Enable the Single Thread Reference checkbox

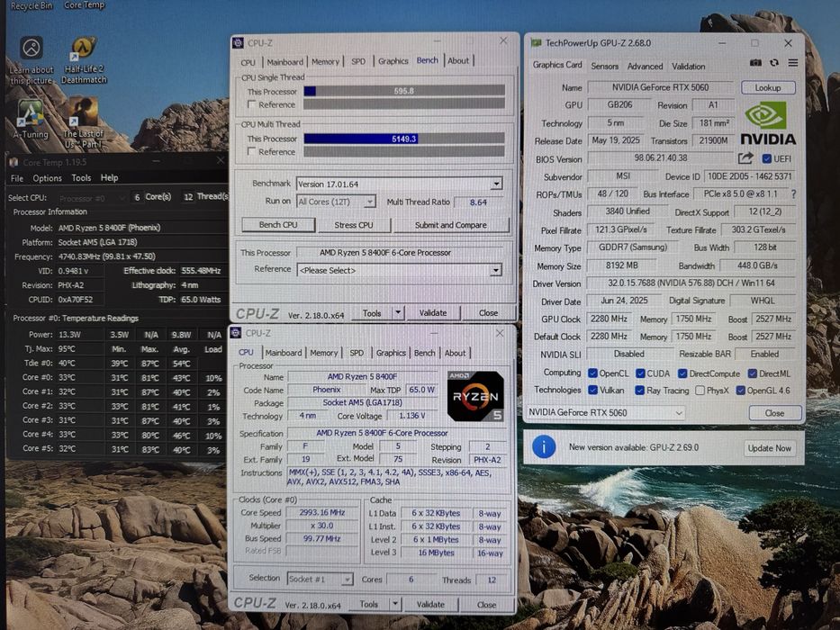pyautogui.click(x=252, y=104)
